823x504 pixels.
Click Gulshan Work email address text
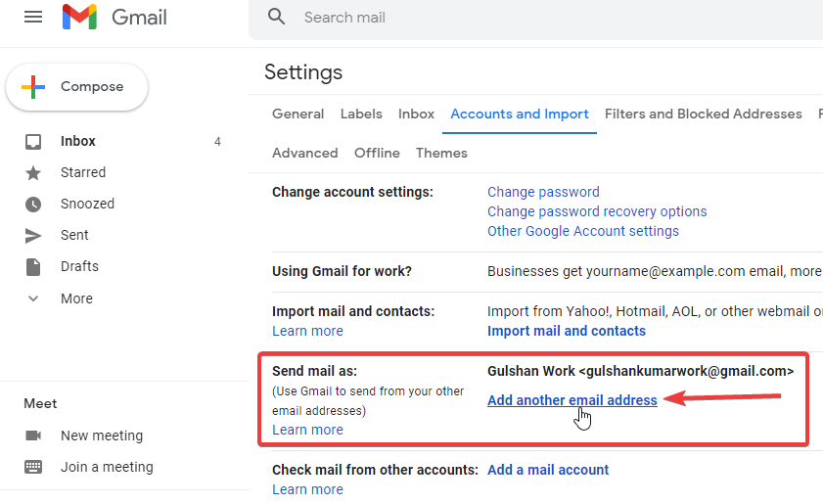click(x=640, y=371)
